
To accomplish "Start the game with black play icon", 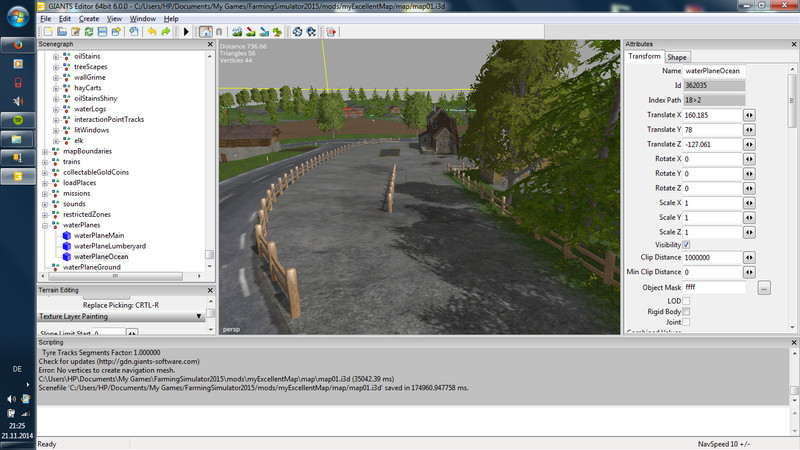I will pyautogui.click(x=186, y=32).
